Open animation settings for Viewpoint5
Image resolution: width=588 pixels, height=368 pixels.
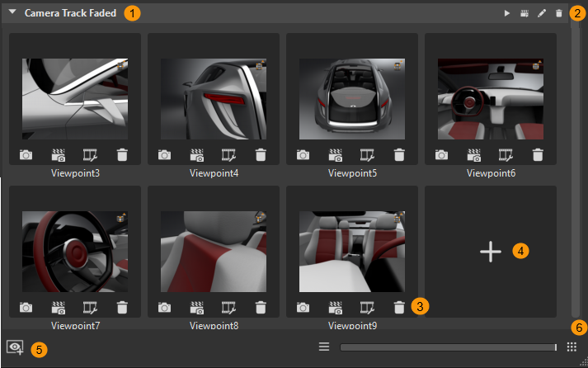click(367, 155)
